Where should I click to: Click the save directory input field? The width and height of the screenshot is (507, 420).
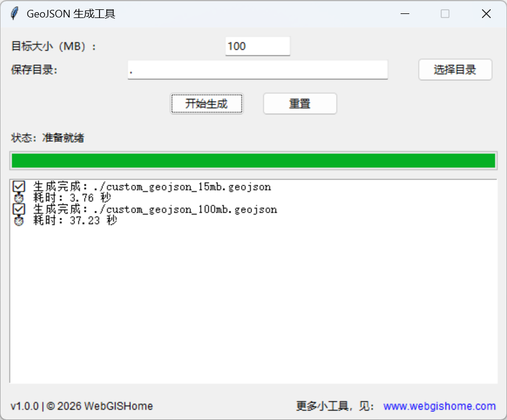(x=258, y=70)
